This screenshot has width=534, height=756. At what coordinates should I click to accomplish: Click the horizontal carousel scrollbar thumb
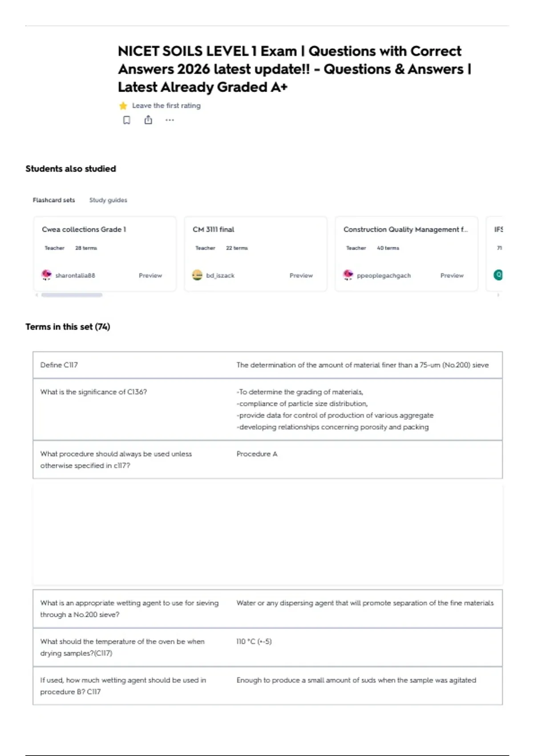tap(72, 295)
